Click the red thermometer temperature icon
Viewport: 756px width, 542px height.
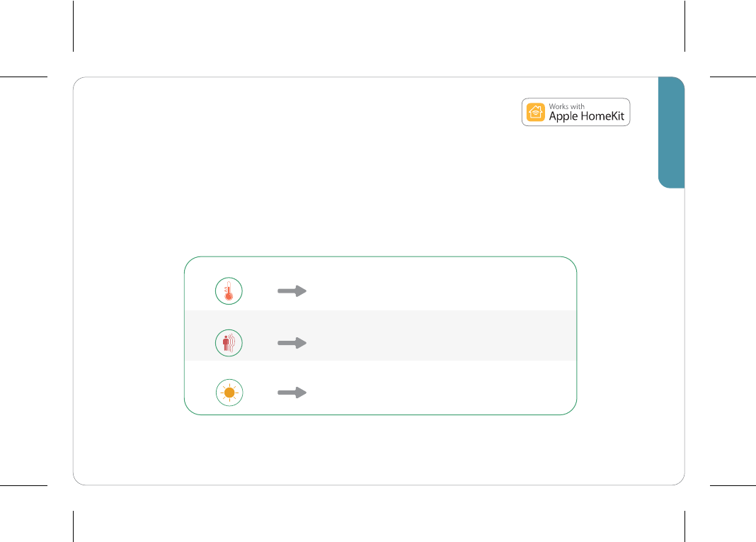[x=229, y=291]
